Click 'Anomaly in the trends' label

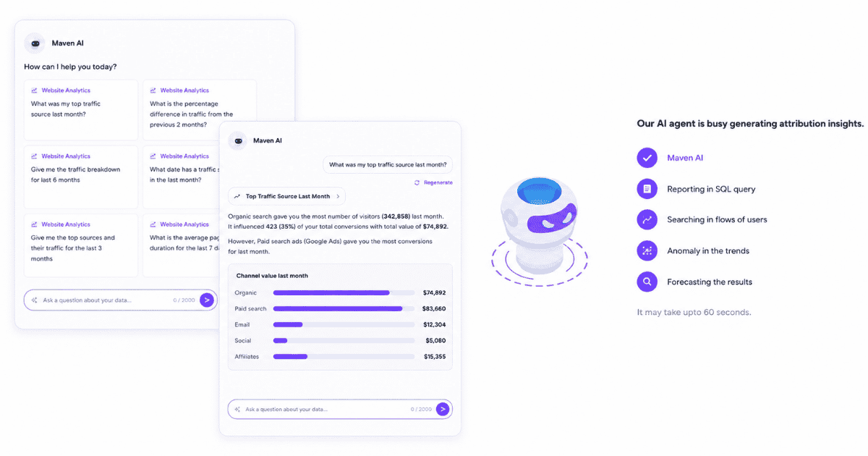point(708,250)
